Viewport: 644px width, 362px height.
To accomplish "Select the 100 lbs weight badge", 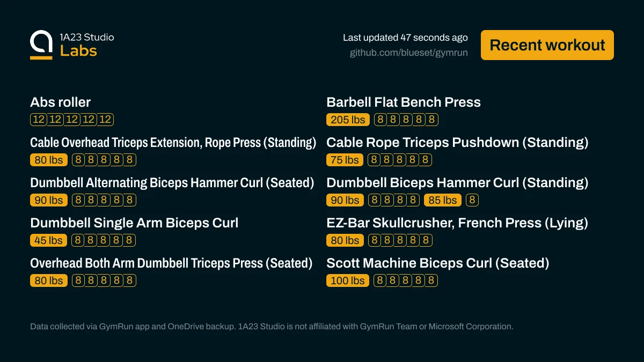I will tap(348, 280).
